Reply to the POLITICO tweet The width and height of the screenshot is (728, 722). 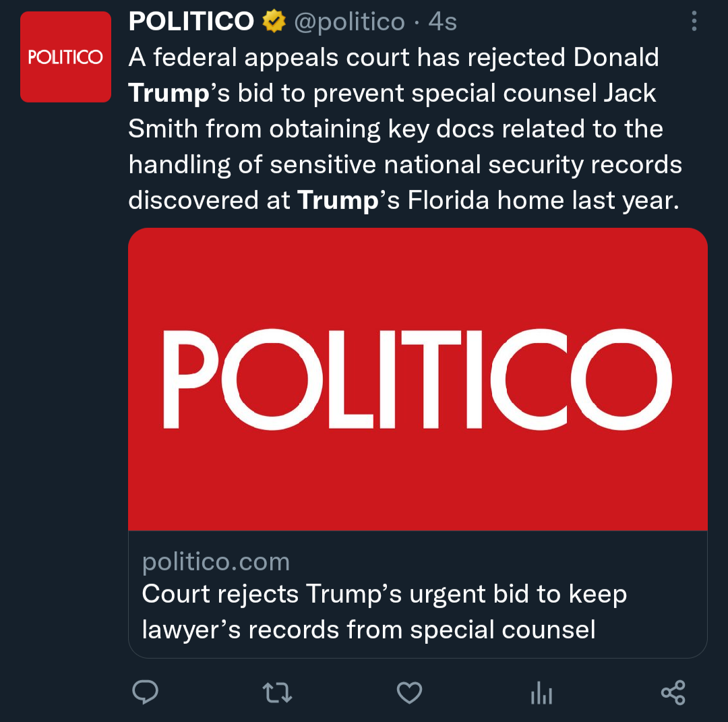(145, 692)
